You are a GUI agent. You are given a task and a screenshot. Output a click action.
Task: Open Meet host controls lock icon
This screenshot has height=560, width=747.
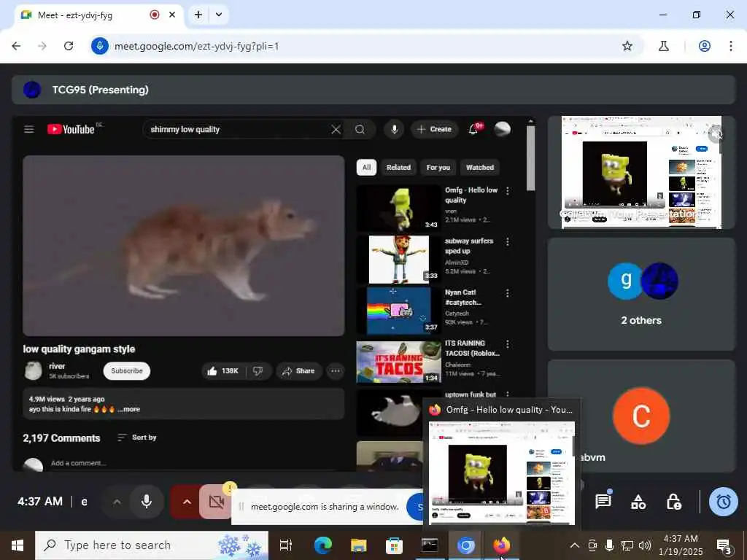pyautogui.click(x=673, y=502)
